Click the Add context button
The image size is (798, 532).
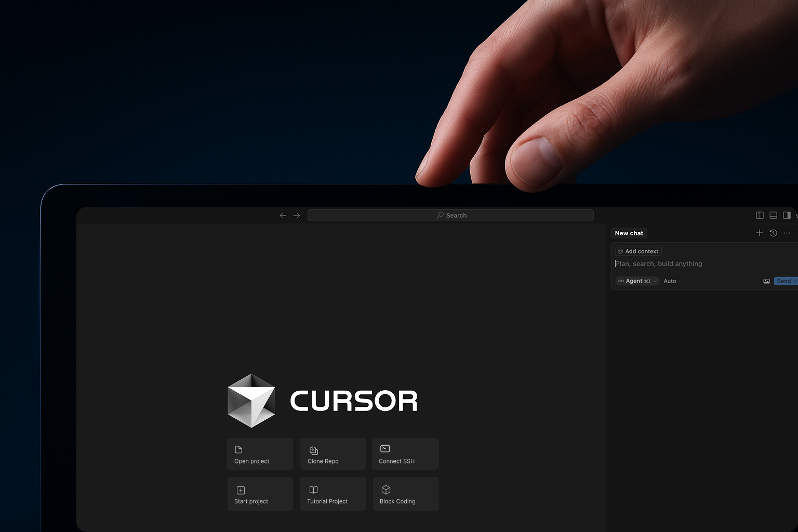[x=639, y=251]
